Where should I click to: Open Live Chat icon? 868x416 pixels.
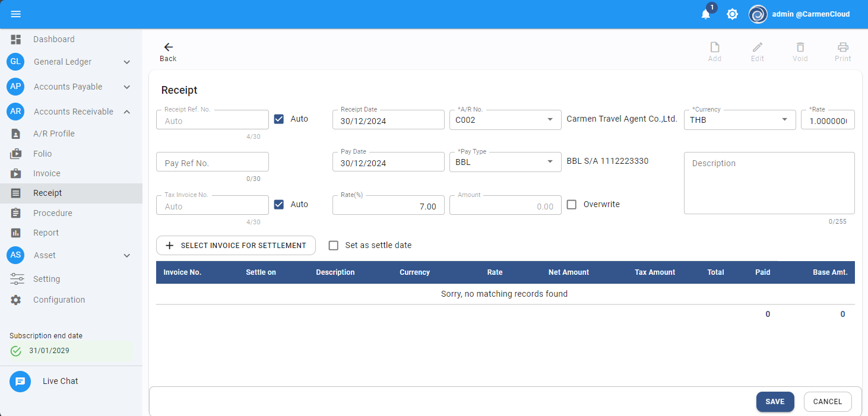tap(20, 381)
